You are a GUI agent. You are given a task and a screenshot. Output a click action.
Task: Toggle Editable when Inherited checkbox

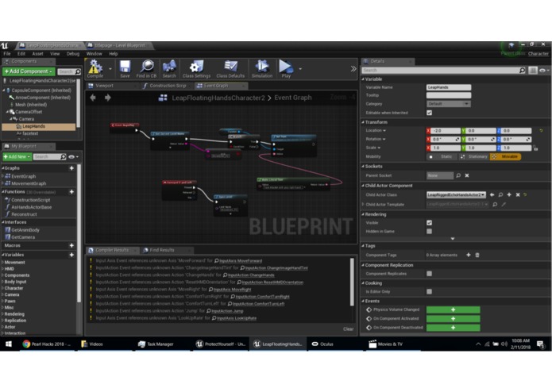429,113
